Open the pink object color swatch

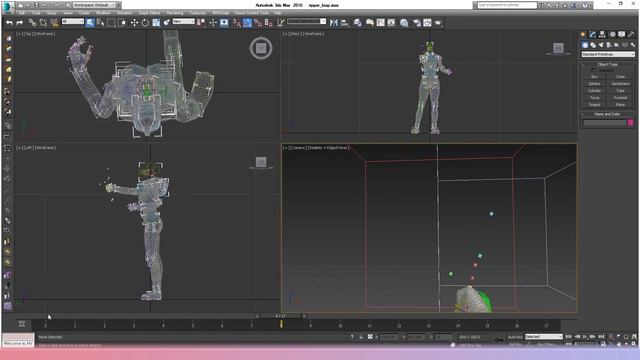(x=631, y=122)
